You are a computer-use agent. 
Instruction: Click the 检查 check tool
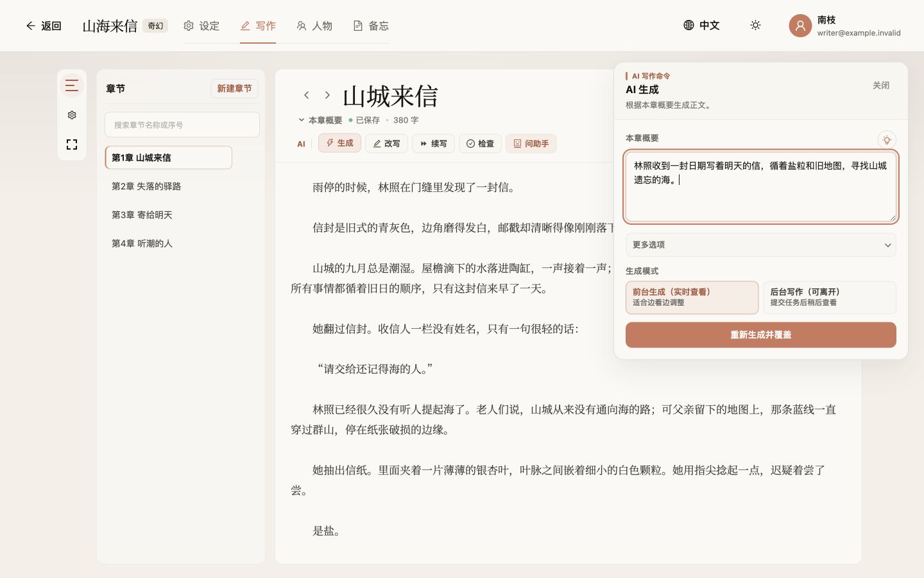click(x=480, y=144)
